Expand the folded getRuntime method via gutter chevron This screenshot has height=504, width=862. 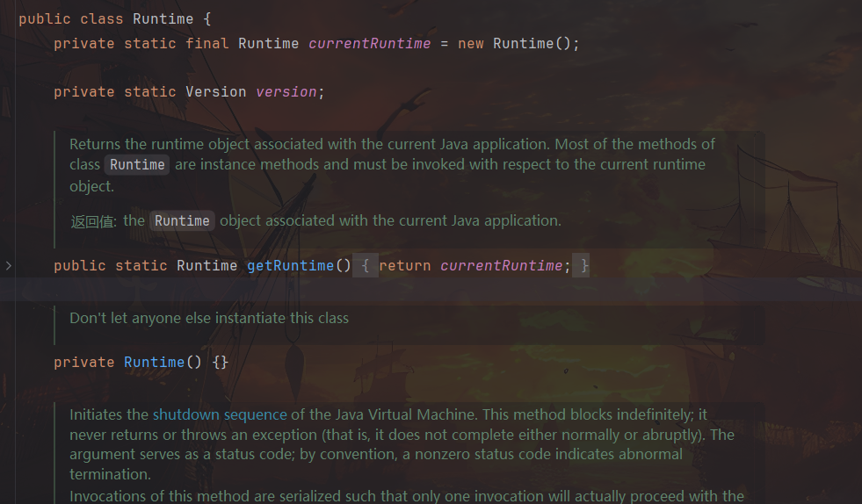coord(9,265)
